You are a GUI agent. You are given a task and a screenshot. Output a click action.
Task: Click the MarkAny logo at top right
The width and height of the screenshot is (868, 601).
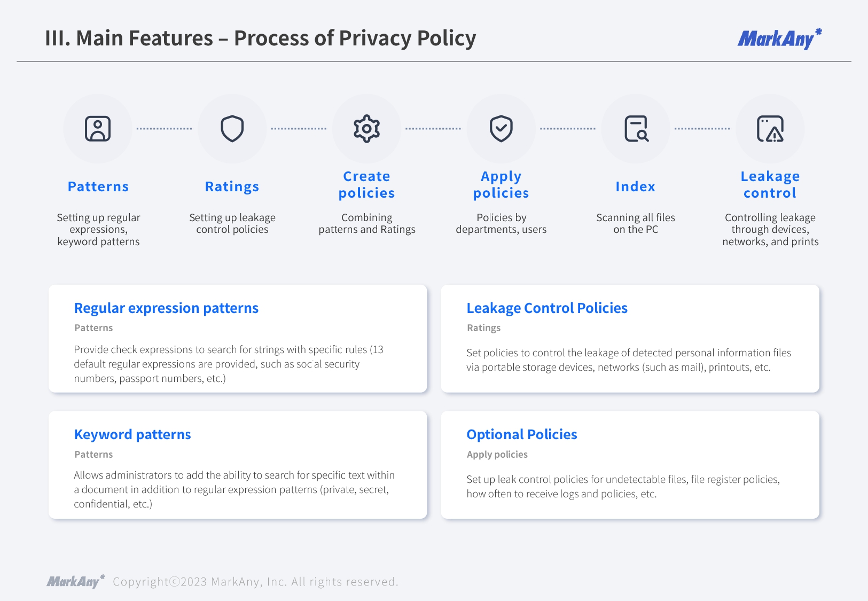(x=779, y=39)
